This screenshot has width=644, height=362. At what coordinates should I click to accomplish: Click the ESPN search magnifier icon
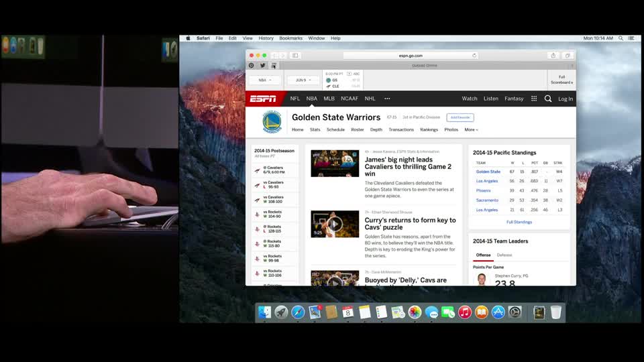[548, 99]
